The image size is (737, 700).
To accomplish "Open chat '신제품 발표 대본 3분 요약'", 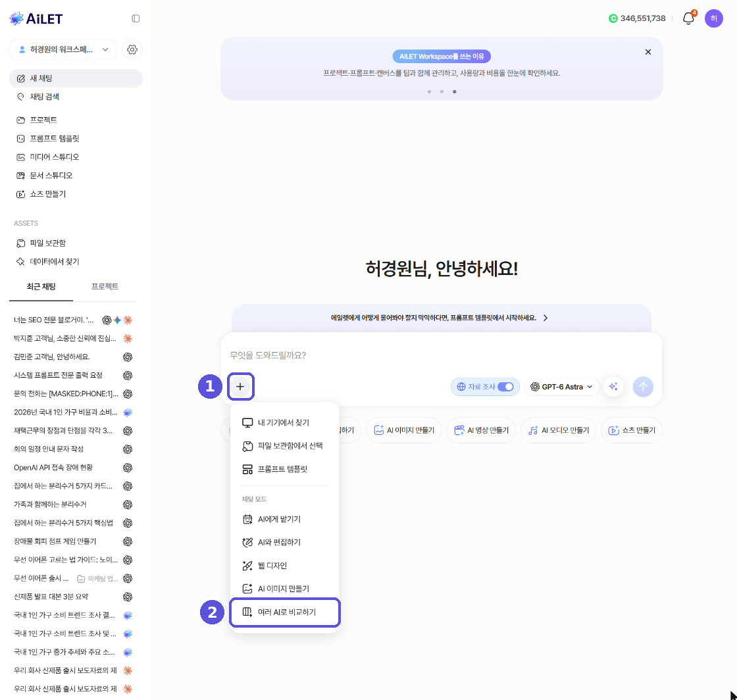I will pos(73,597).
